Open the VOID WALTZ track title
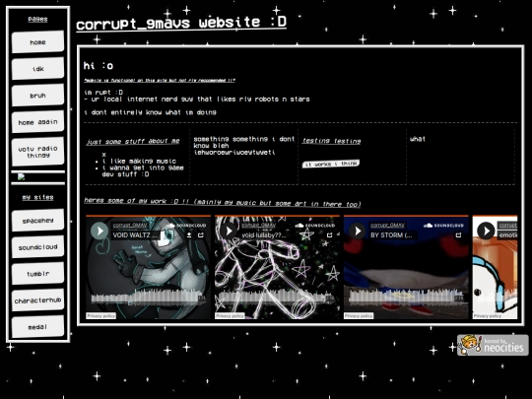Screen dimensions: 532x399 tap(135, 235)
